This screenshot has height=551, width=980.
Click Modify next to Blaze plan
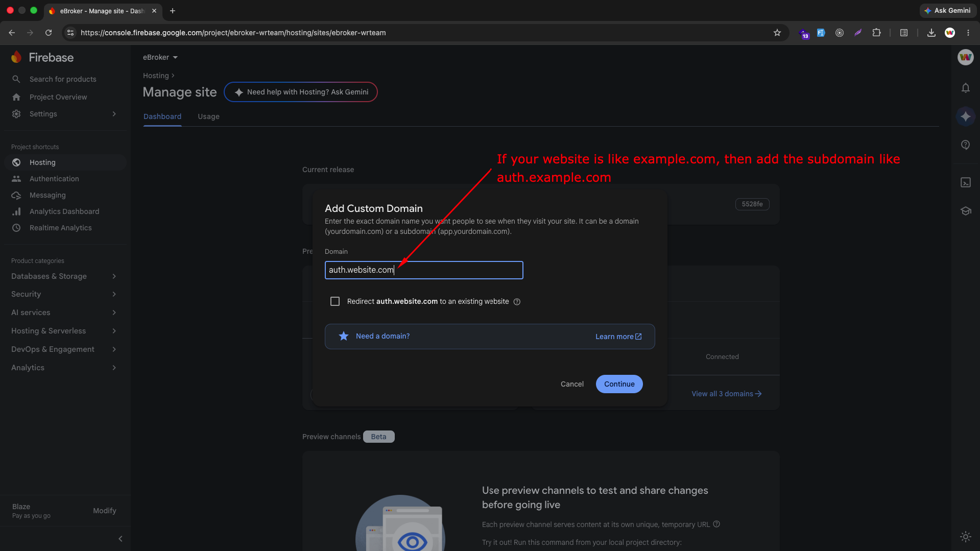tap(105, 511)
